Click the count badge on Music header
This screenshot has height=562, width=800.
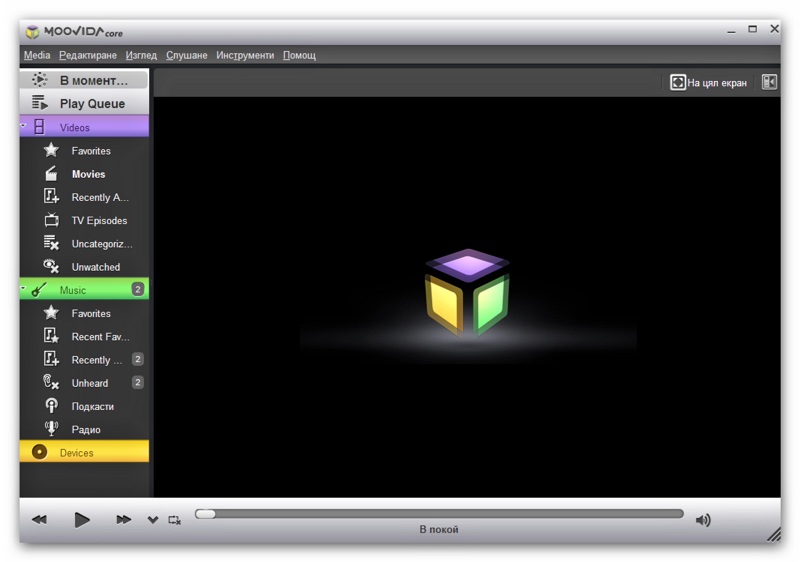click(x=137, y=289)
